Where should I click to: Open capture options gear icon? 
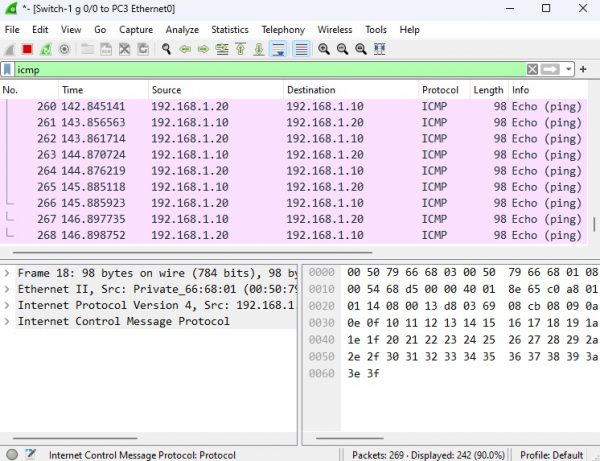pyautogui.click(x=63, y=49)
